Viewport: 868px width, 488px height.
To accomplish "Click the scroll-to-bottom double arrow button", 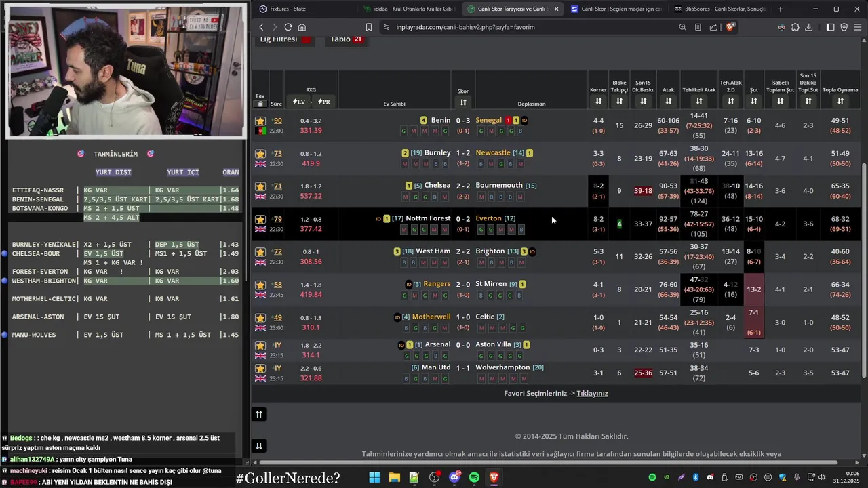I will tap(258, 445).
